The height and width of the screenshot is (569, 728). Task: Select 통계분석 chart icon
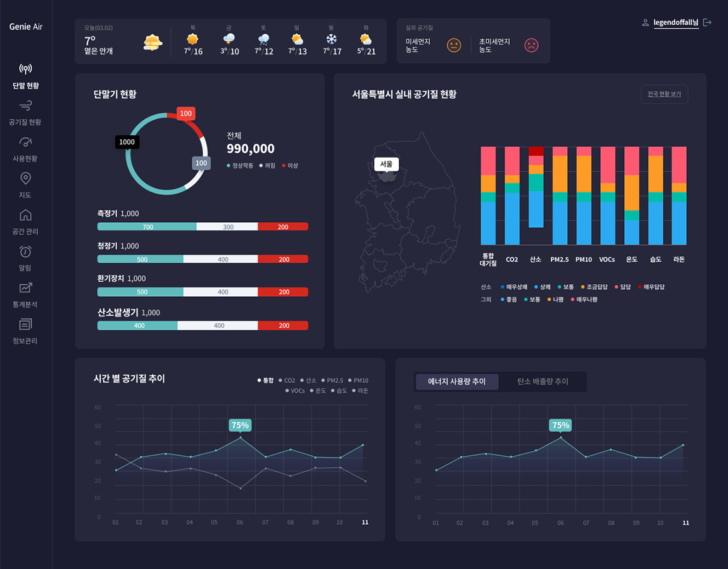(x=25, y=288)
